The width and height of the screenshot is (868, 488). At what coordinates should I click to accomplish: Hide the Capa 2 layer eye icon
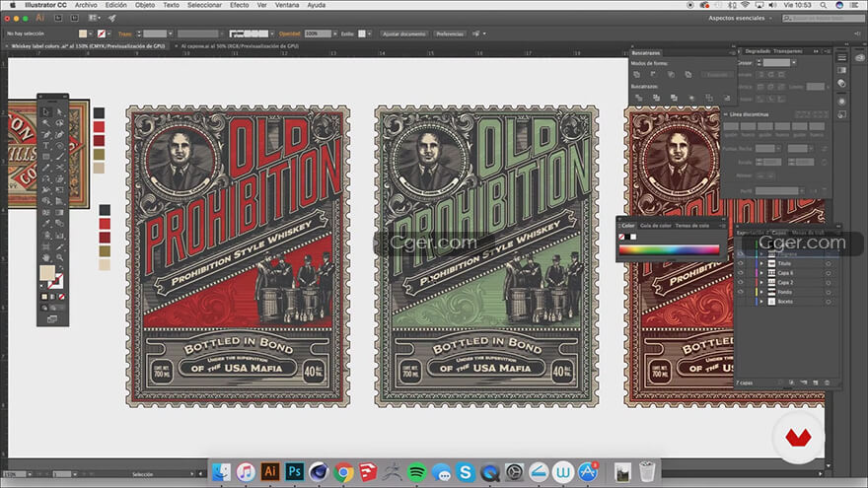tap(741, 283)
